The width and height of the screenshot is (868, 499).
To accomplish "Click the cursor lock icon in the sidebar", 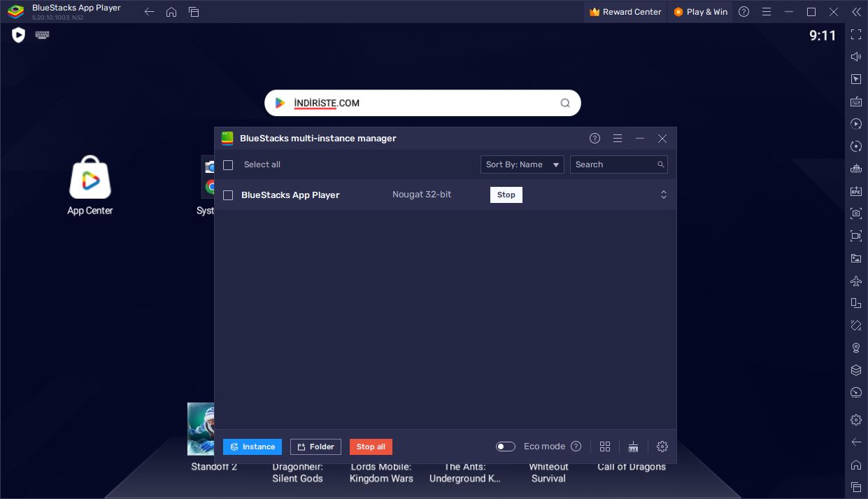I will pos(856,79).
